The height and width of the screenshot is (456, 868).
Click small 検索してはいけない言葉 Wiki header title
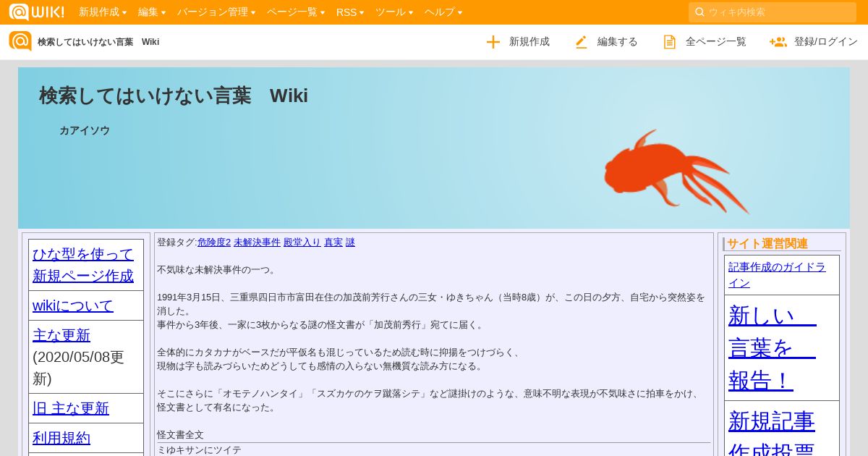pos(98,42)
